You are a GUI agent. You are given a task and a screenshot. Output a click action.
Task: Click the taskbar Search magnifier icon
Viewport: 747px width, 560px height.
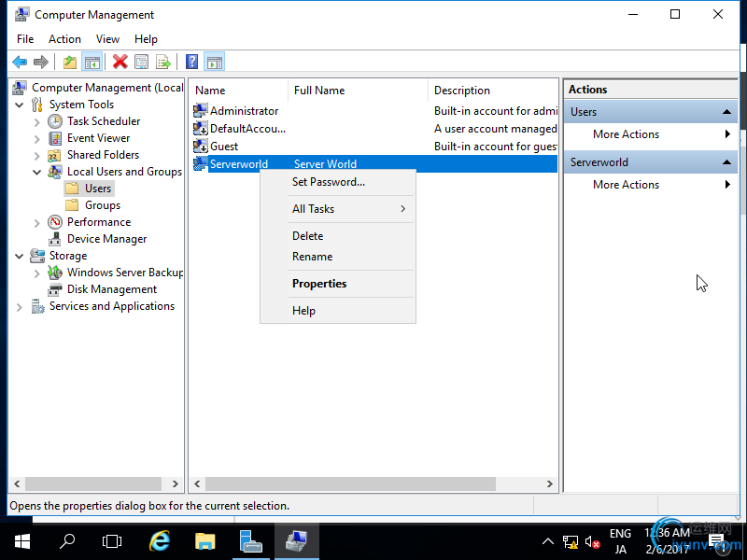[67, 541]
